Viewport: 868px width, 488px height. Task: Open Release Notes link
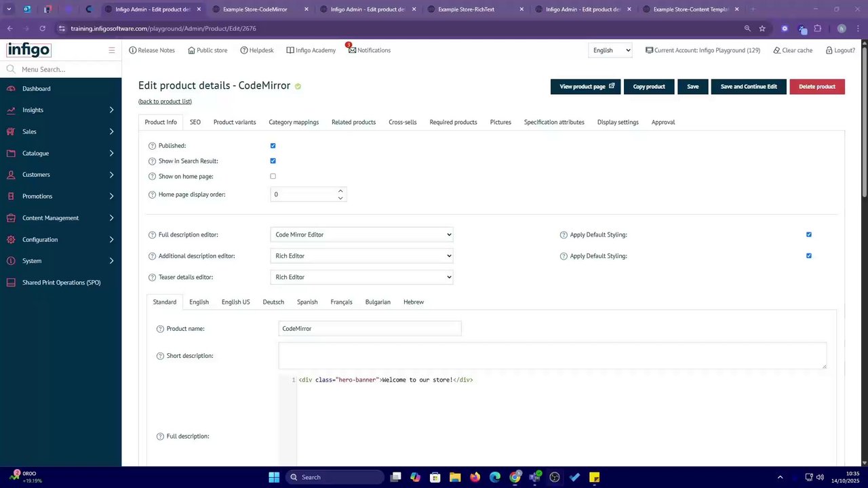(151, 50)
